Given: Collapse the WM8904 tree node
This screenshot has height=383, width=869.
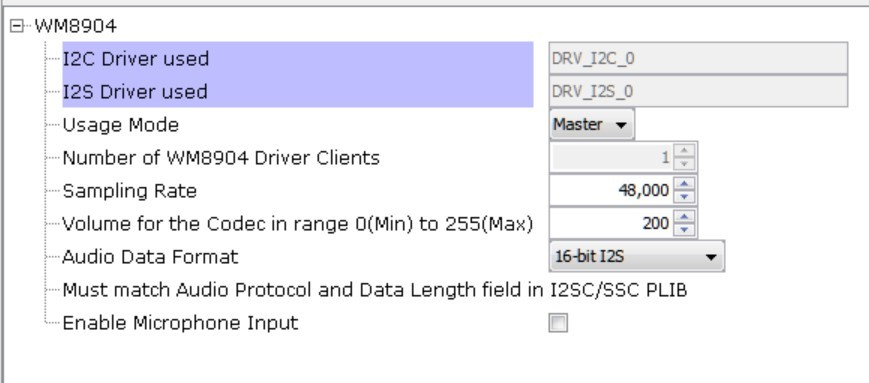Looking at the screenshot, I should [17, 26].
